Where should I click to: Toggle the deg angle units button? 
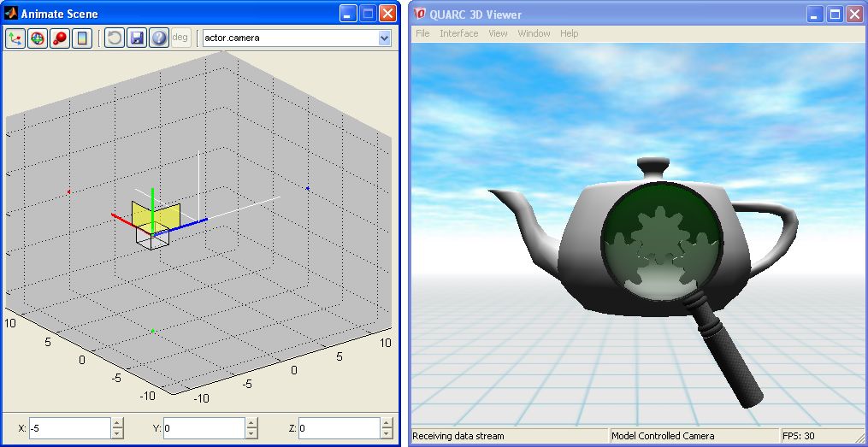(x=180, y=38)
